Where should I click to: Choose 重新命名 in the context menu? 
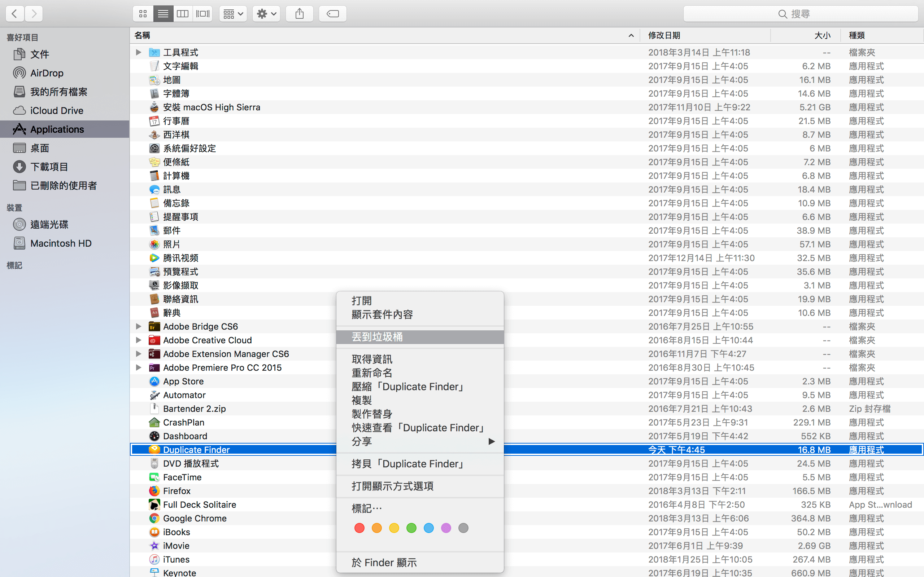pos(371,373)
